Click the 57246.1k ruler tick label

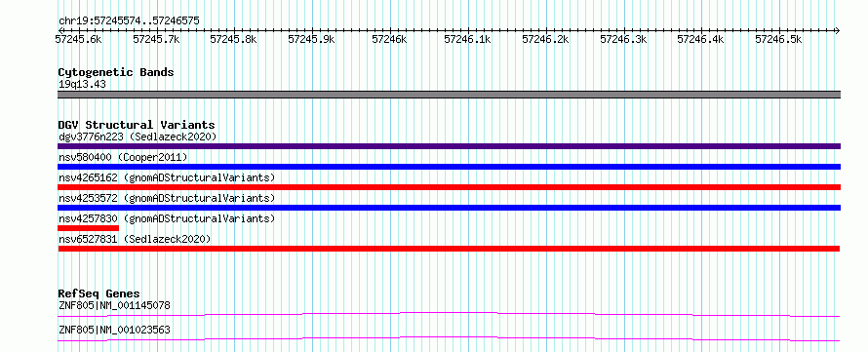[468, 39]
